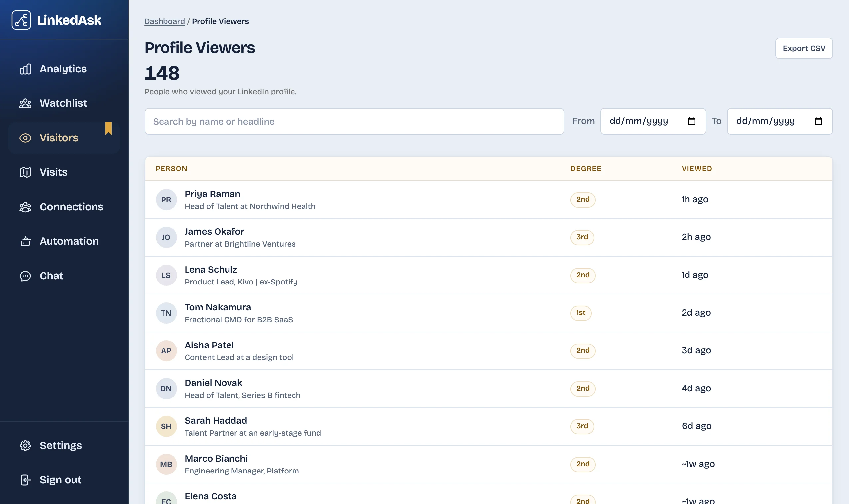849x504 pixels.
Task: Click the LinkedAsk brand name
Action: [x=69, y=20]
